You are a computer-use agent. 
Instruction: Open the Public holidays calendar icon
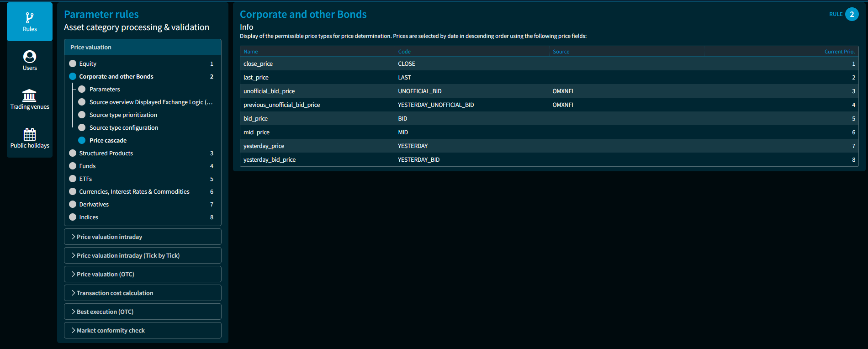[30, 134]
